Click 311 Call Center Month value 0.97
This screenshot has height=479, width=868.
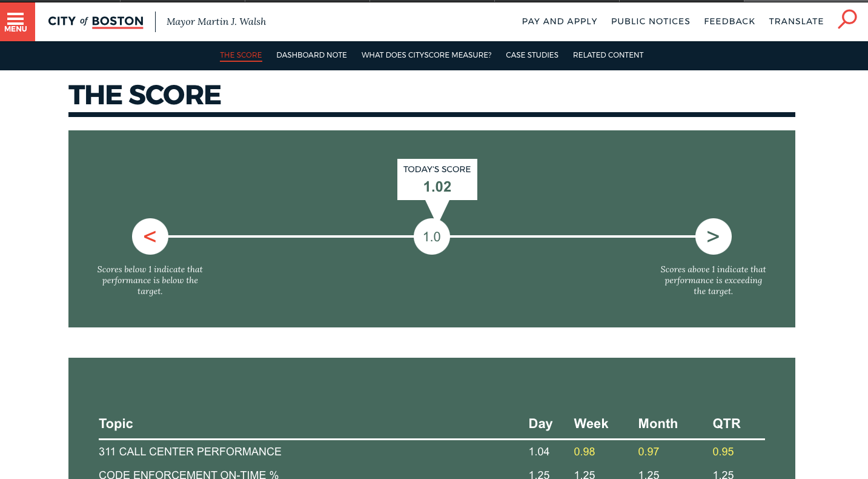(x=649, y=452)
